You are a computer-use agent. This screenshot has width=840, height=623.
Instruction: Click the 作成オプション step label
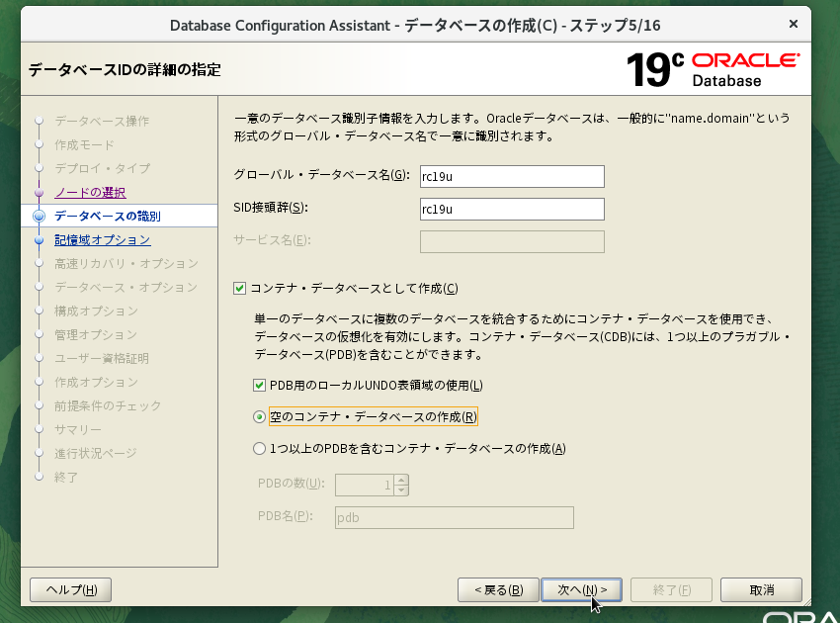click(x=96, y=382)
